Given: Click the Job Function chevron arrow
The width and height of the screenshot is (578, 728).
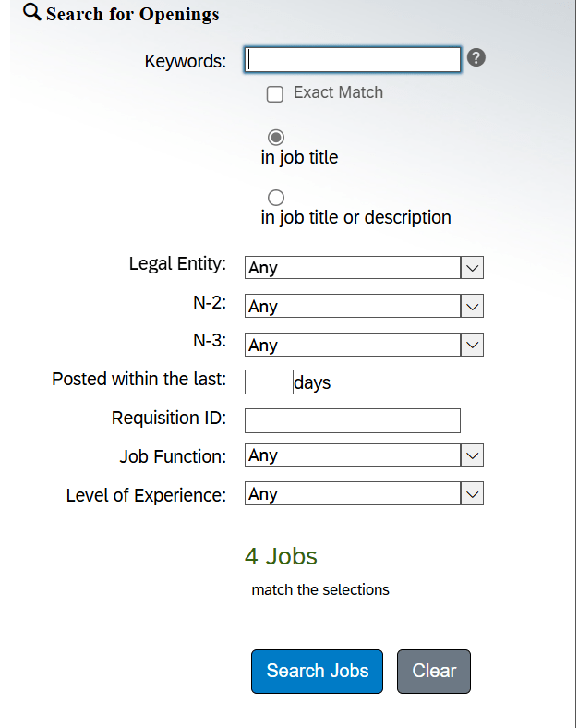Looking at the screenshot, I should (472, 455).
